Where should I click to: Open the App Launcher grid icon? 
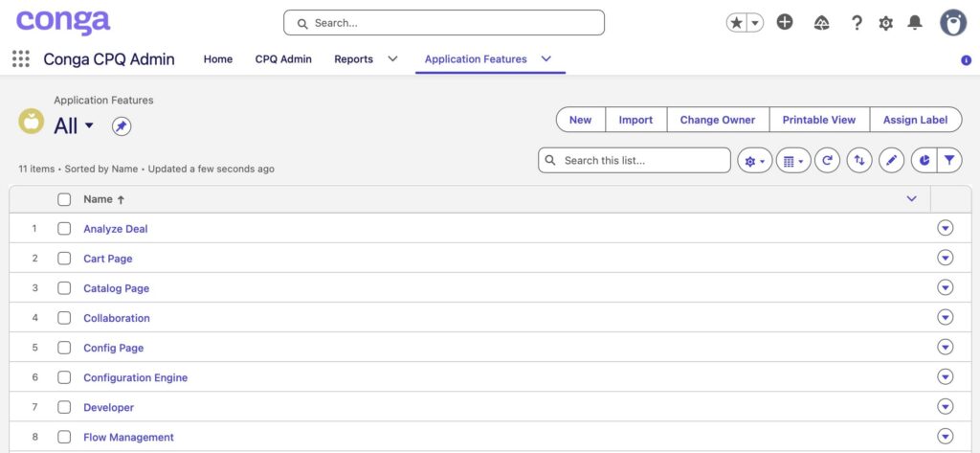point(21,58)
